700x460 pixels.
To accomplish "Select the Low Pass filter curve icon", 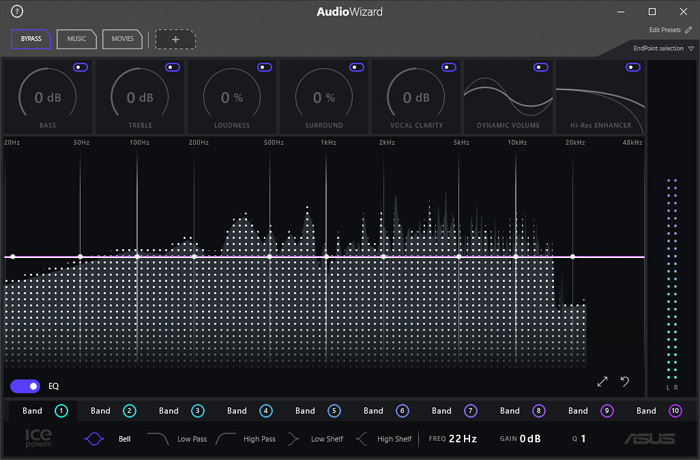I will pos(158,439).
